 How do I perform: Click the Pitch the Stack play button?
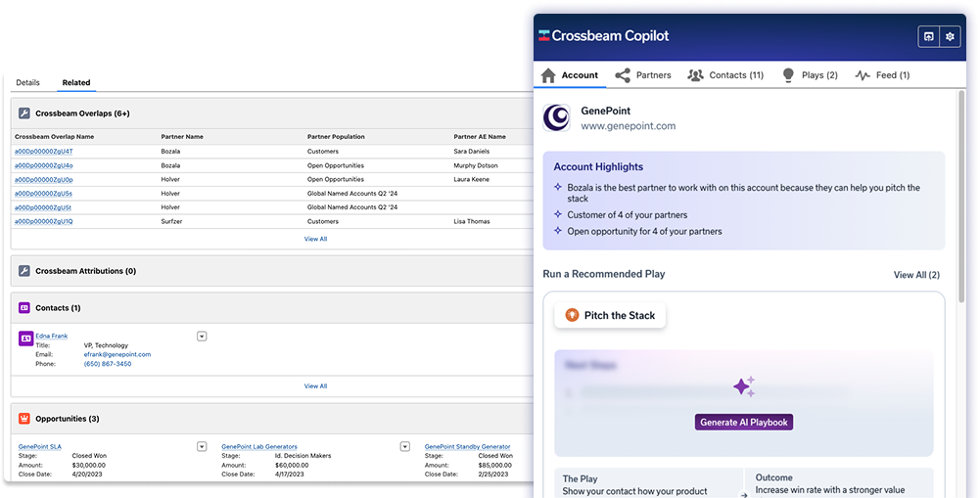point(610,316)
